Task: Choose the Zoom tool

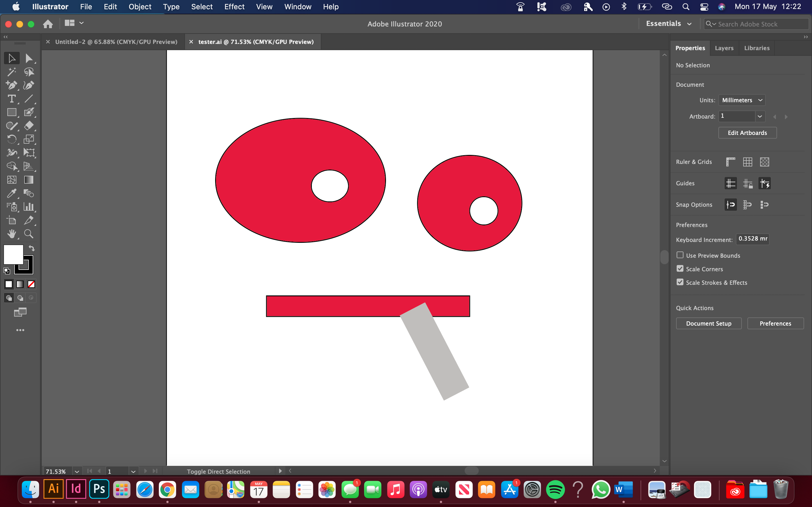Action: (x=28, y=234)
